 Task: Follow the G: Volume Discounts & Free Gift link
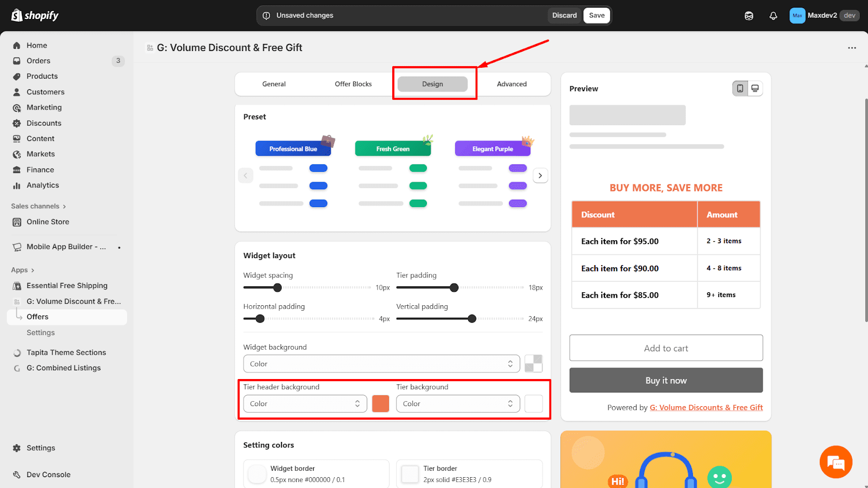click(x=706, y=407)
